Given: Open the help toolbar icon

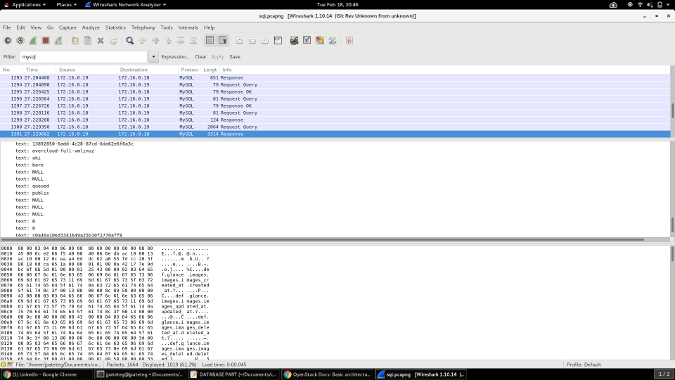Looking at the screenshot, I should click(x=349, y=40).
